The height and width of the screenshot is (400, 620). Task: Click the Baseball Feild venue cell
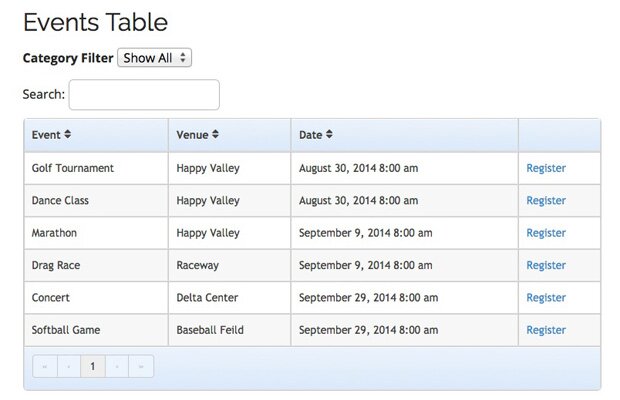tap(210, 330)
